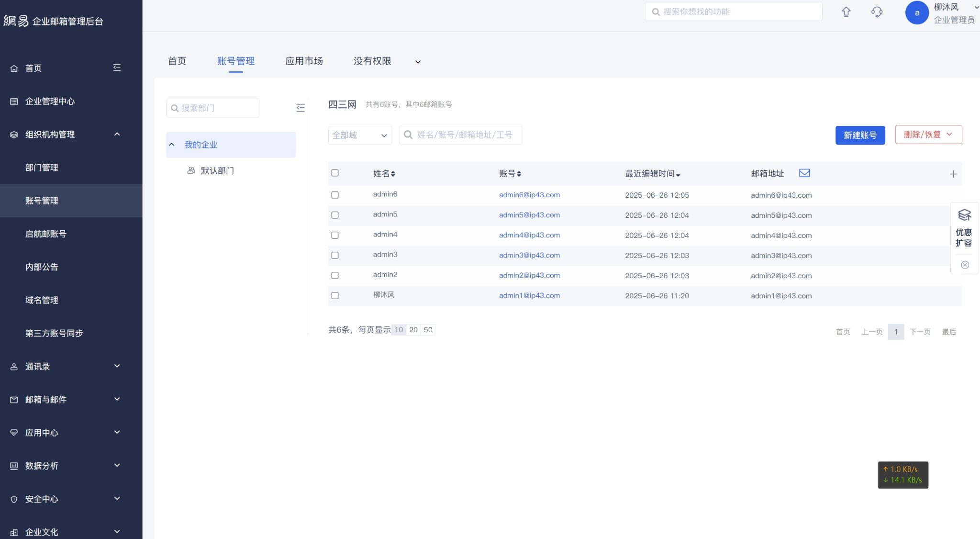The height and width of the screenshot is (539, 980).
Task: Collapse the left navigation via the sidebar collapse icon
Action: [x=117, y=67]
